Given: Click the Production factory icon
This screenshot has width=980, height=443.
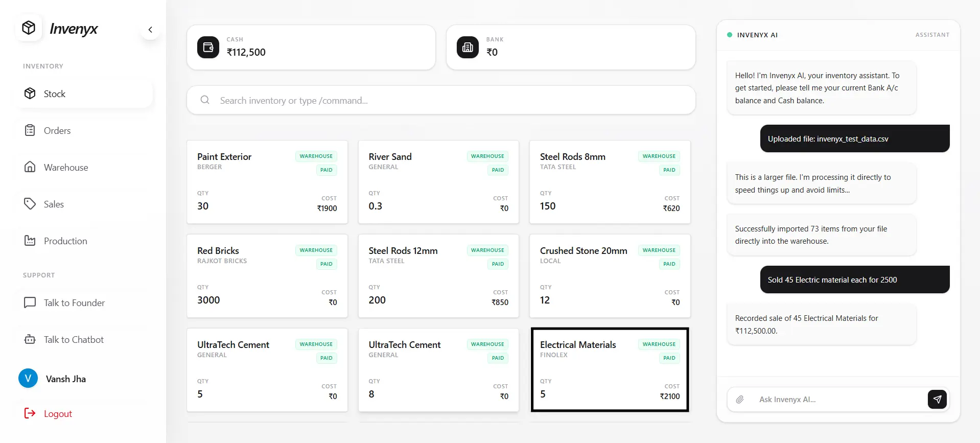Looking at the screenshot, I should 30,241.
